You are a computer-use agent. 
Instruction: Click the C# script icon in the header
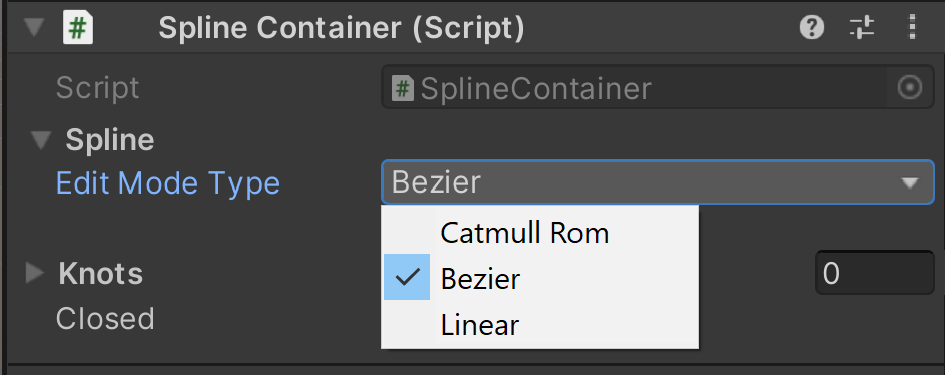(x=78, y=28)
